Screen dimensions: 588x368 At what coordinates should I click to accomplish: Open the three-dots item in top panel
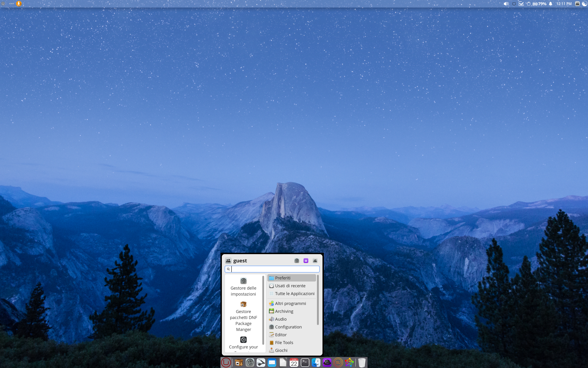pos(11,4)
